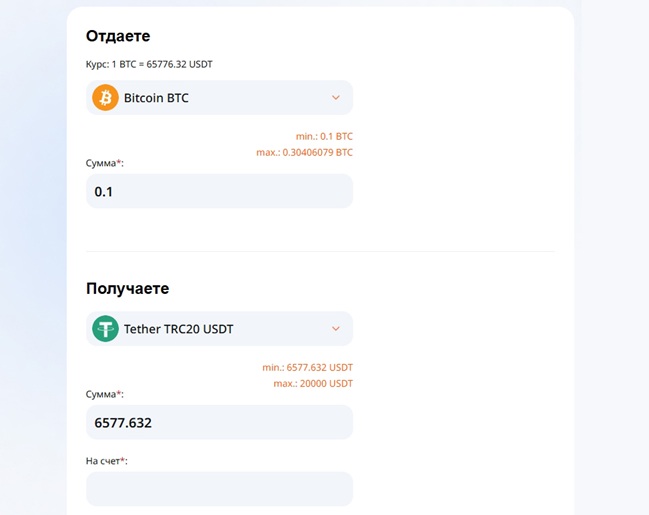The image size is (649, 515).
Task: Click the divider line between the sections
Action: (320, 251)
